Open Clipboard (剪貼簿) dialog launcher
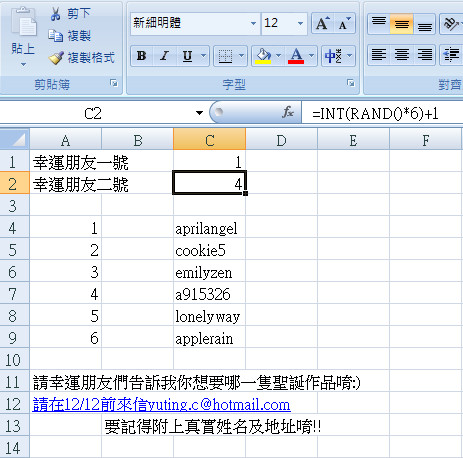 [114, 83]
